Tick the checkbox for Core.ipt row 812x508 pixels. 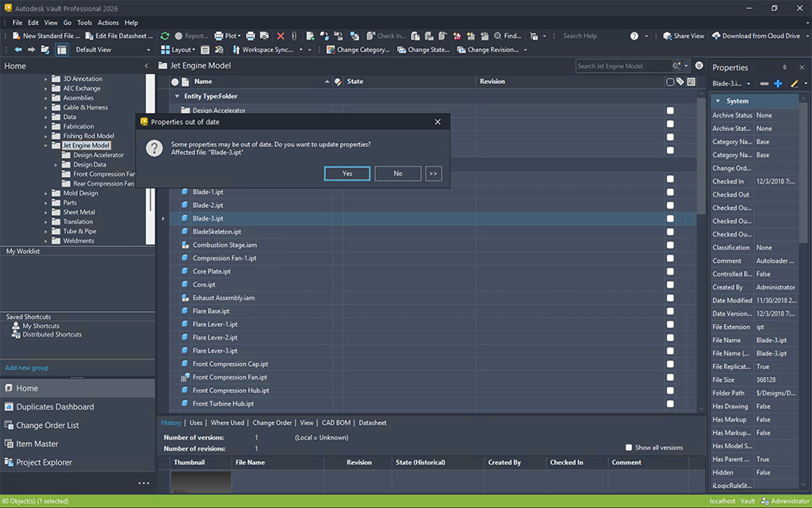tap(670, 285)
